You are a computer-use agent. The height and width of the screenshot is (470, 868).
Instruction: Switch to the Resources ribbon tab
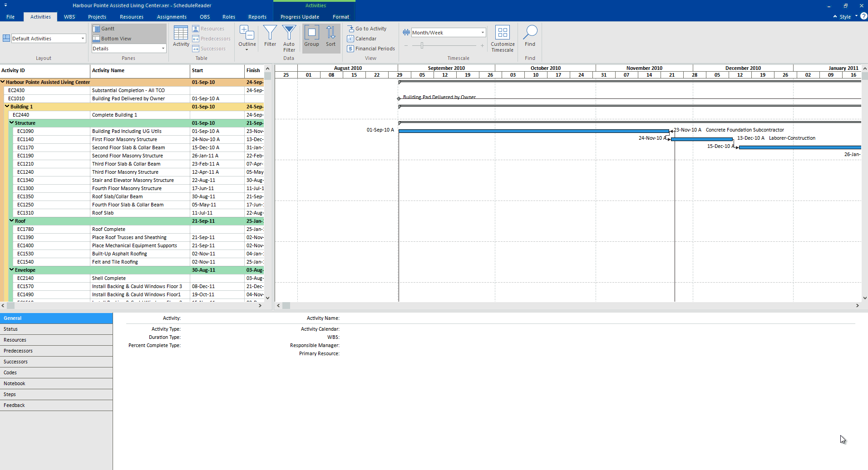[x=131, y=17]
